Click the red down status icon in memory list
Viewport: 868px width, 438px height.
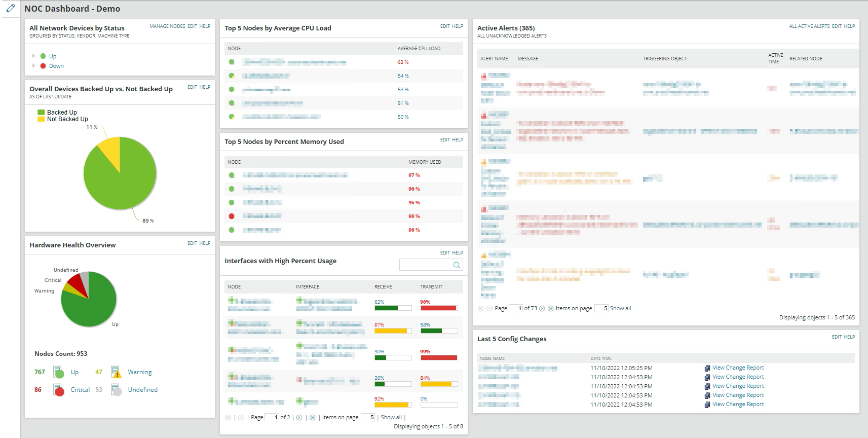coord(232,216)
